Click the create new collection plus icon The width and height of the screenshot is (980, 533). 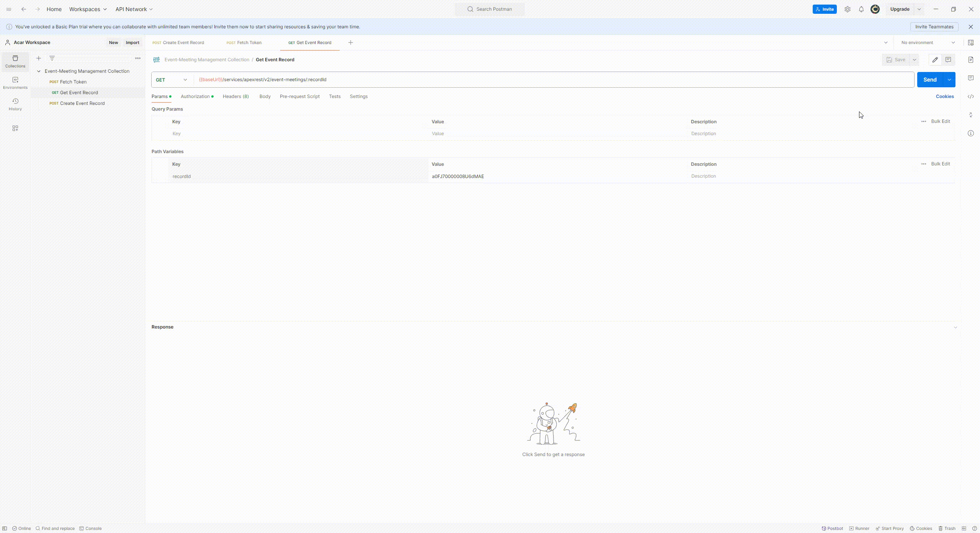pos(39,58)
